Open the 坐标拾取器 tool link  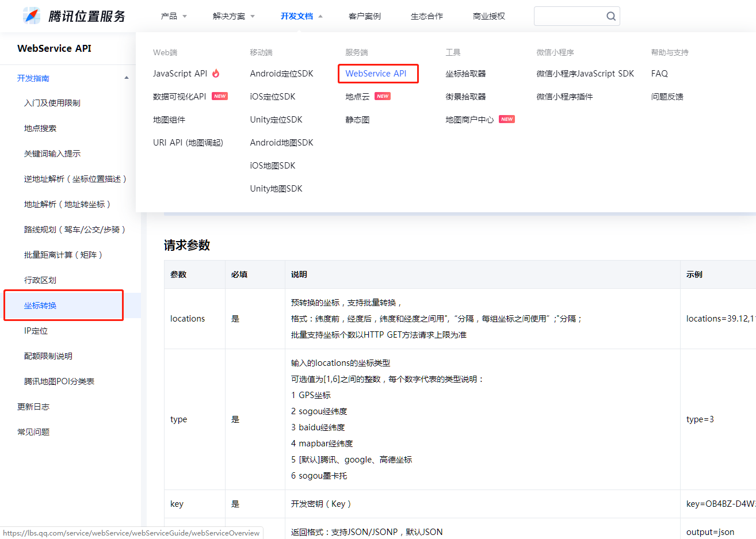[466, 74]
